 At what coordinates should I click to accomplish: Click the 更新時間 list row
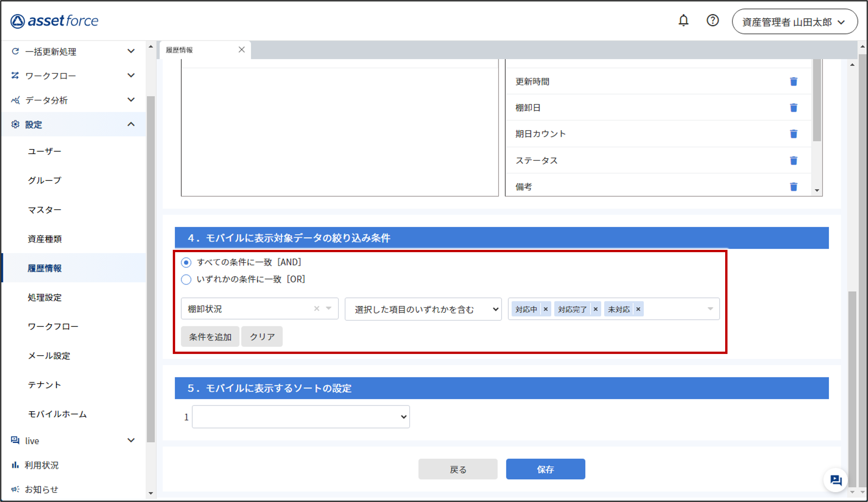point(658,82)
